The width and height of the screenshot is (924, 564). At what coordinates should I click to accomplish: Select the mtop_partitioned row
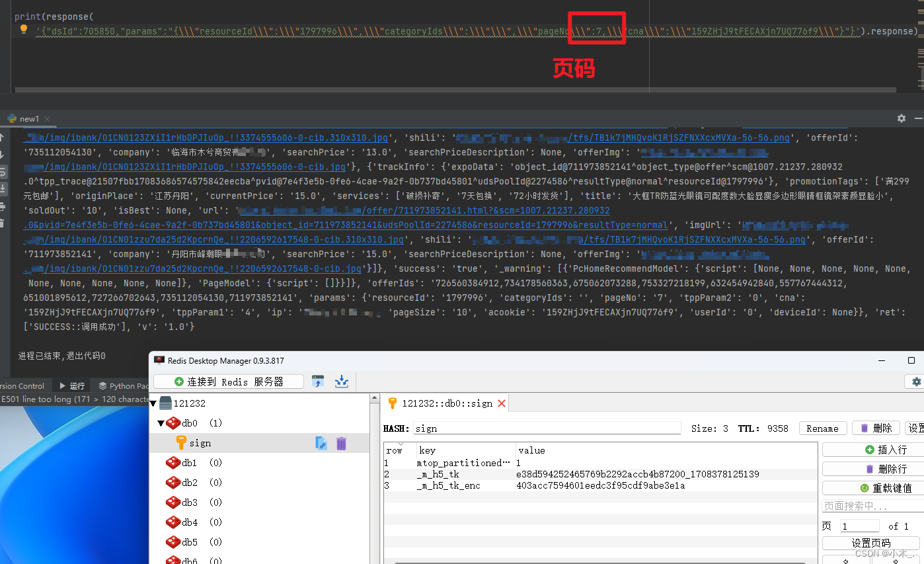pyautogui.click(x=600, y=463)
